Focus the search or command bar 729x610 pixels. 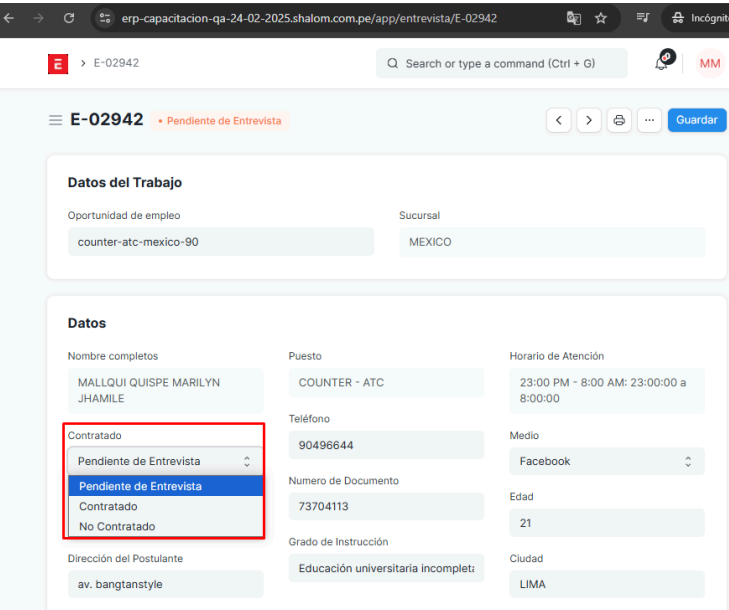[x=501, y=63]
